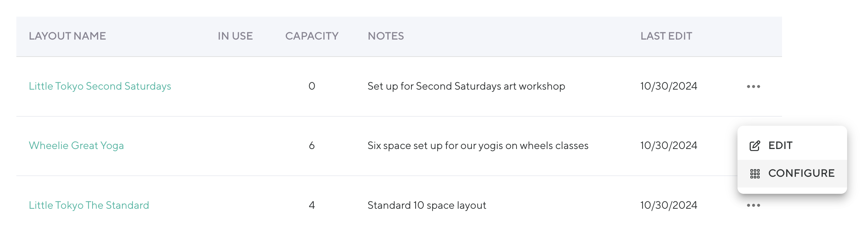The width and height of the screenshot is (868, 232).
Task: Click capacity value 6 for Wheelie Great Yoga
Action: tap(312, 146)
